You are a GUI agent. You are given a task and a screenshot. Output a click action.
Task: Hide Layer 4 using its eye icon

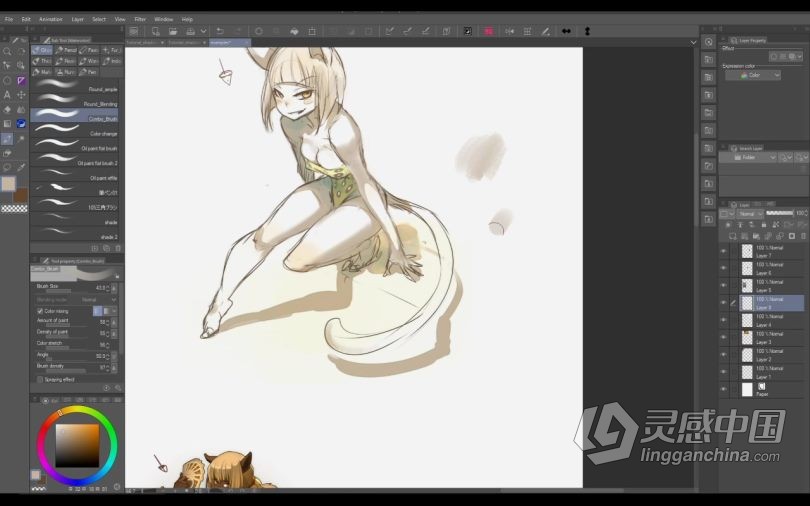tap(723, 320)
